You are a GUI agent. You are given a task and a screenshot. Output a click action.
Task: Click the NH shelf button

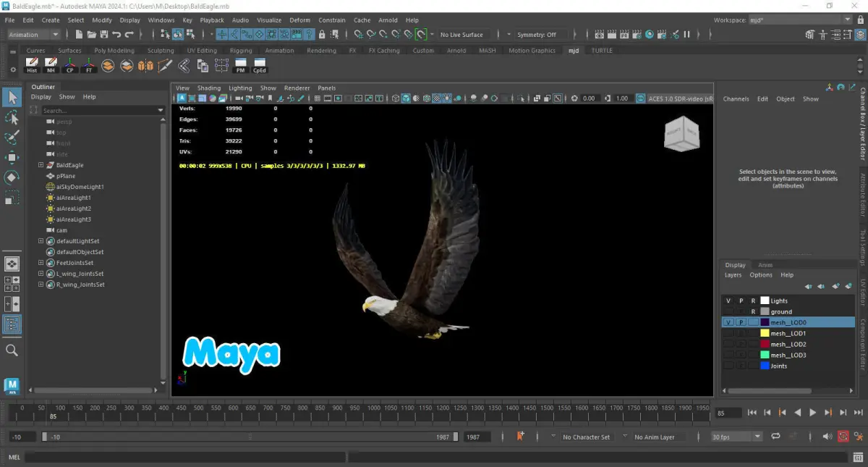click(51, 66)
